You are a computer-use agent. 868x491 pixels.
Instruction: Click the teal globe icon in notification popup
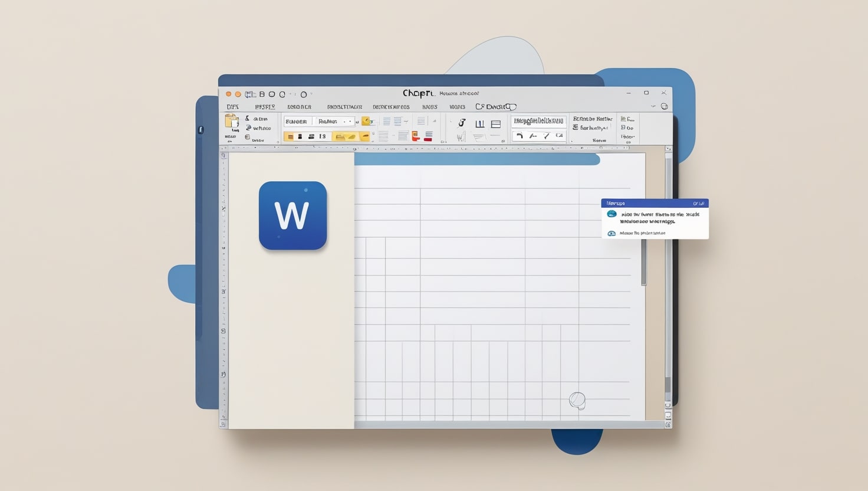point(612,214)
